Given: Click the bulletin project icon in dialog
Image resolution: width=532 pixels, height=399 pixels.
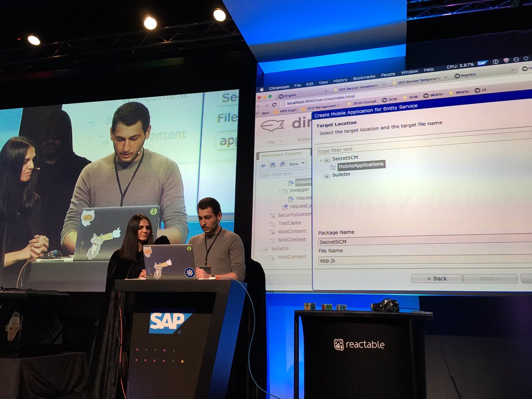Looking at the screenshot, I should (327, 176).
